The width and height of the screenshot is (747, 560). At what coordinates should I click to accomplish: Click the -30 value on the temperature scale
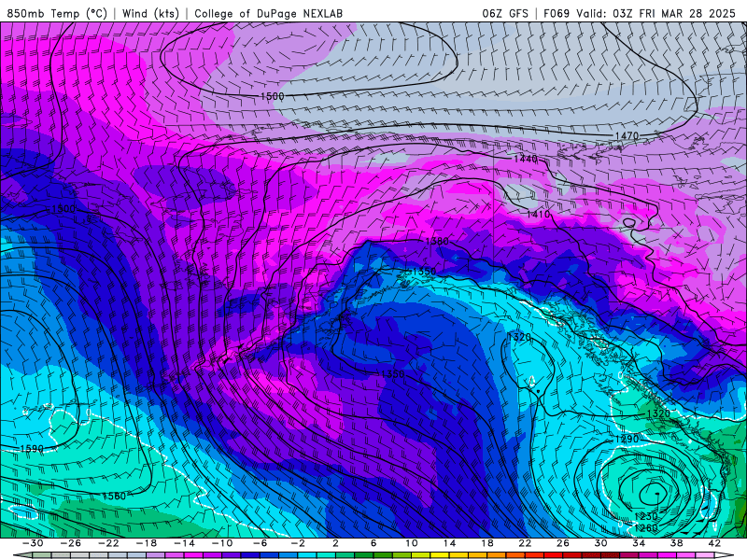click(33, 543)
